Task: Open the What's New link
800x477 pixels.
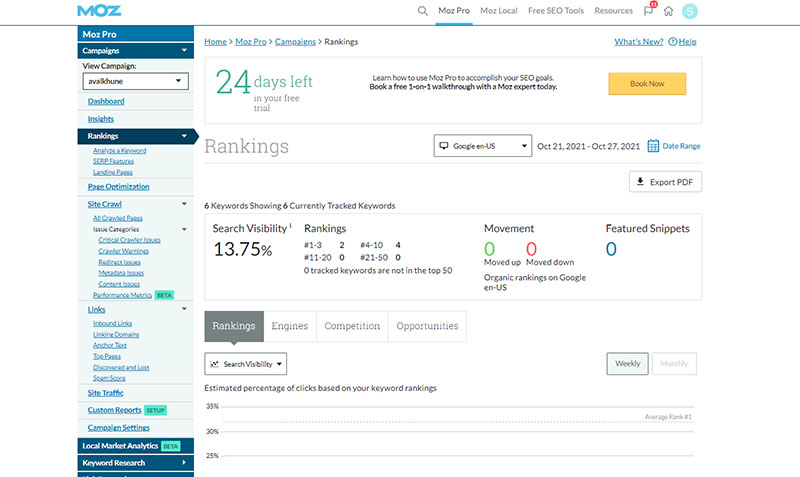Action: coord(639,42)
